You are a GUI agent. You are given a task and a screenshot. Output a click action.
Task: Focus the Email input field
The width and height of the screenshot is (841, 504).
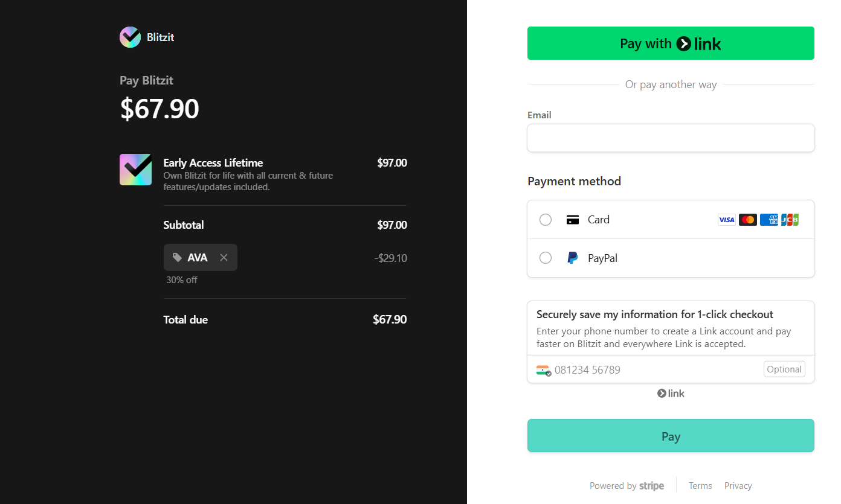[671, 138]
